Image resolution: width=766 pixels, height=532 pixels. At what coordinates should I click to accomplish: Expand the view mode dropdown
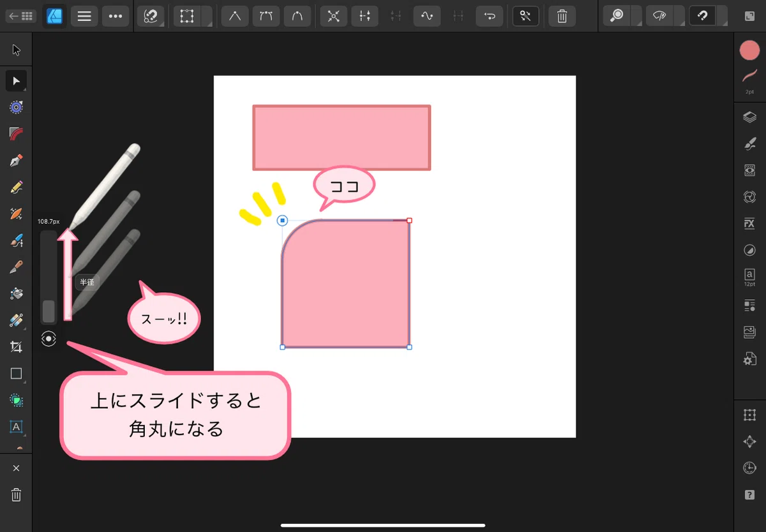679,17
